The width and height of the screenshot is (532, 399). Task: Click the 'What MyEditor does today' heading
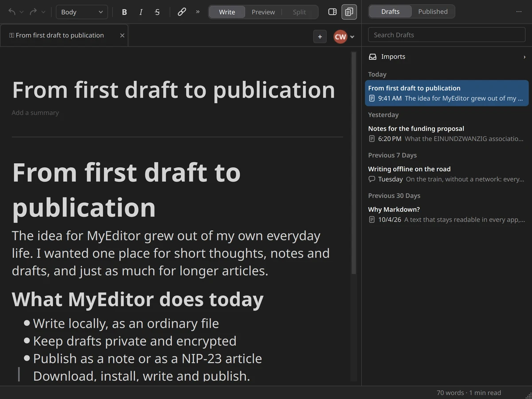137,299
